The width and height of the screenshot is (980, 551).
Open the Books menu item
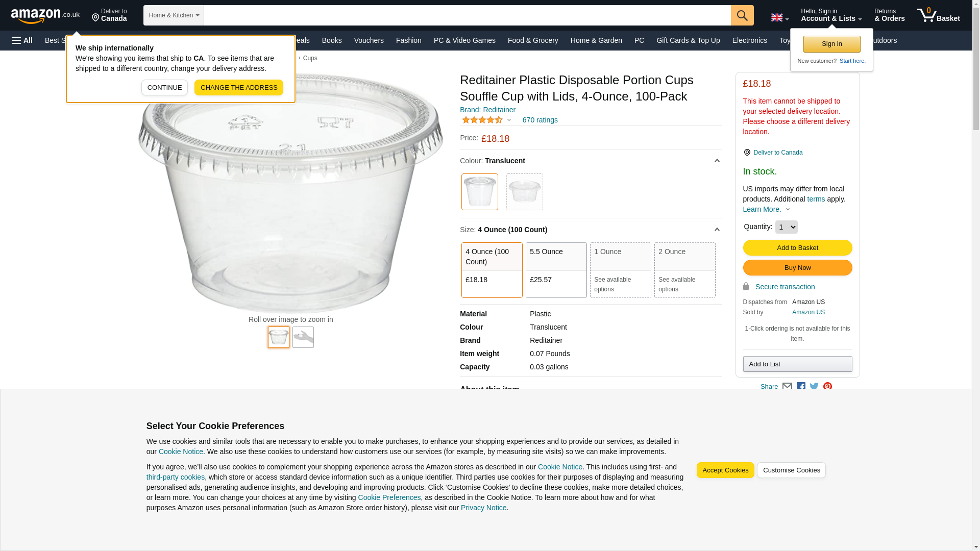tap(332, 40)
